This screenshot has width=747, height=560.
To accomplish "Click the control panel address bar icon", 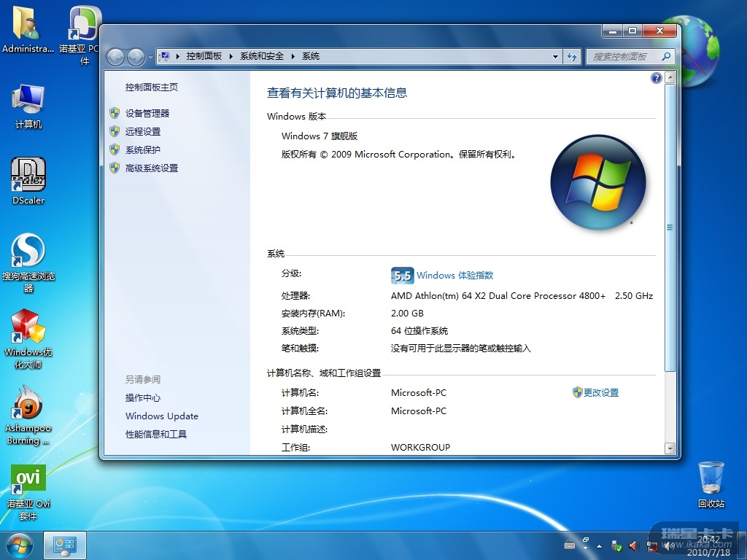I will (165, 56).
